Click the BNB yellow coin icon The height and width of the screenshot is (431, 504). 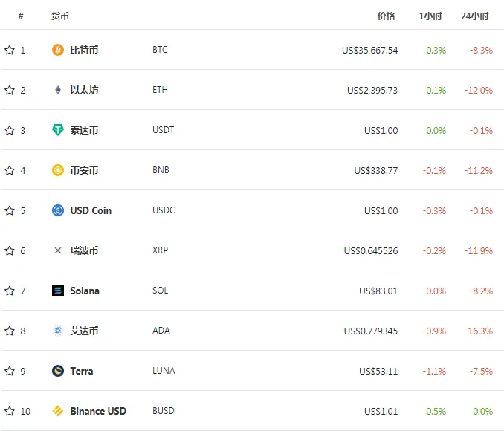58,170
